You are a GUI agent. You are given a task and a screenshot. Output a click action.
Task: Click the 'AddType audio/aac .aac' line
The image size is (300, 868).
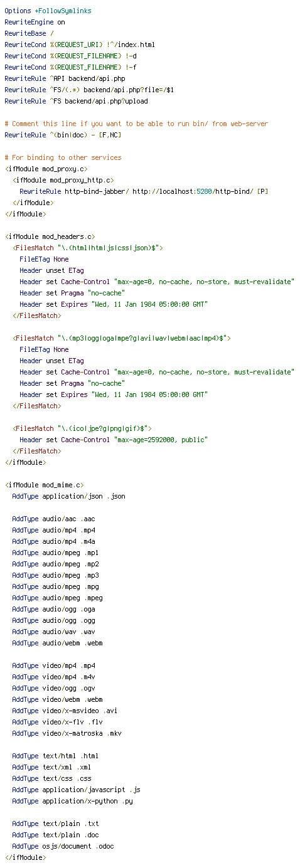tap(53, 519)
